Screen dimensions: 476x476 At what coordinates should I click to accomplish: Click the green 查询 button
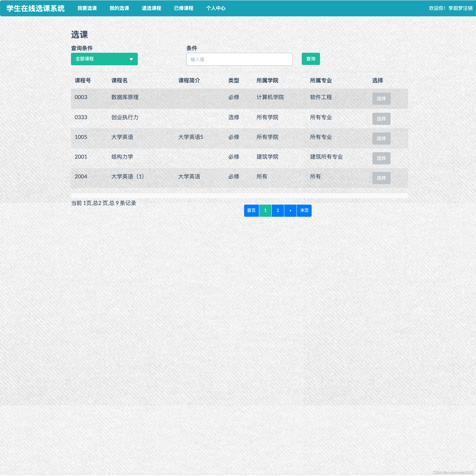click(311, 59)
